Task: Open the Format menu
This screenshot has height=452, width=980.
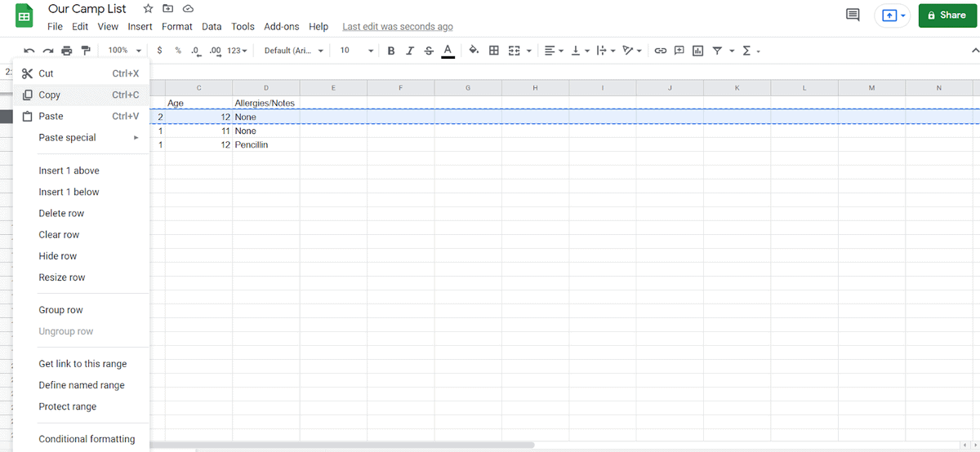Action: click(177, 27)
